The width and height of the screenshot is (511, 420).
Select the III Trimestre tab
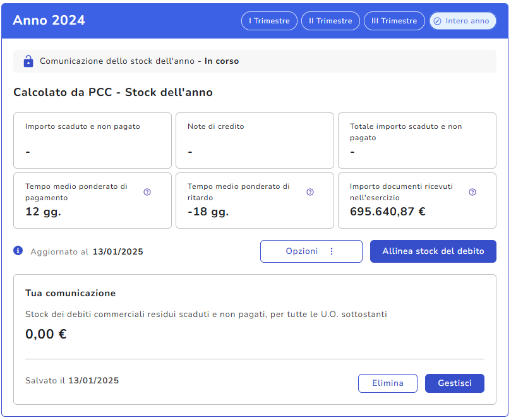[x=394, y=21]
